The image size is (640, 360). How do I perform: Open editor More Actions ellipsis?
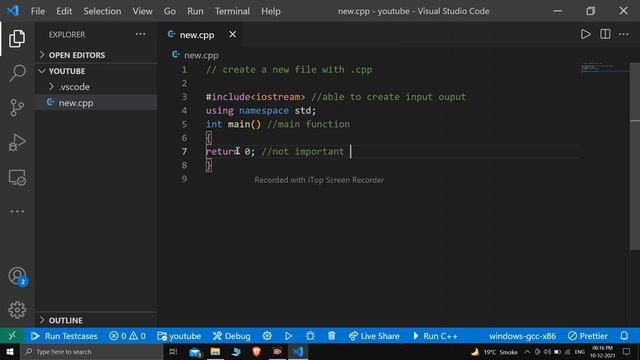tap(624, 34)
